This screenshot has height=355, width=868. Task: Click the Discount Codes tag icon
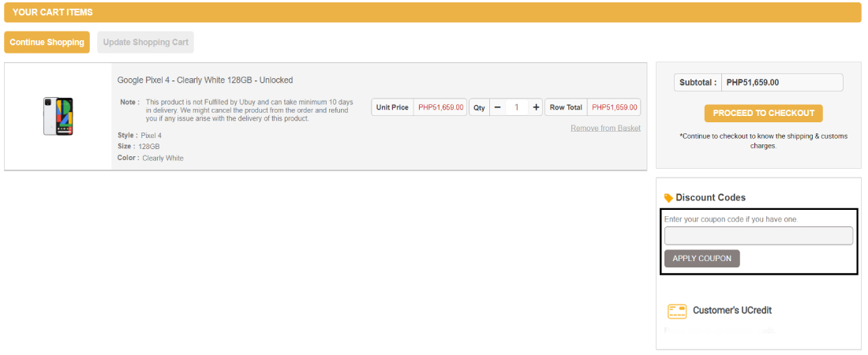669,198
